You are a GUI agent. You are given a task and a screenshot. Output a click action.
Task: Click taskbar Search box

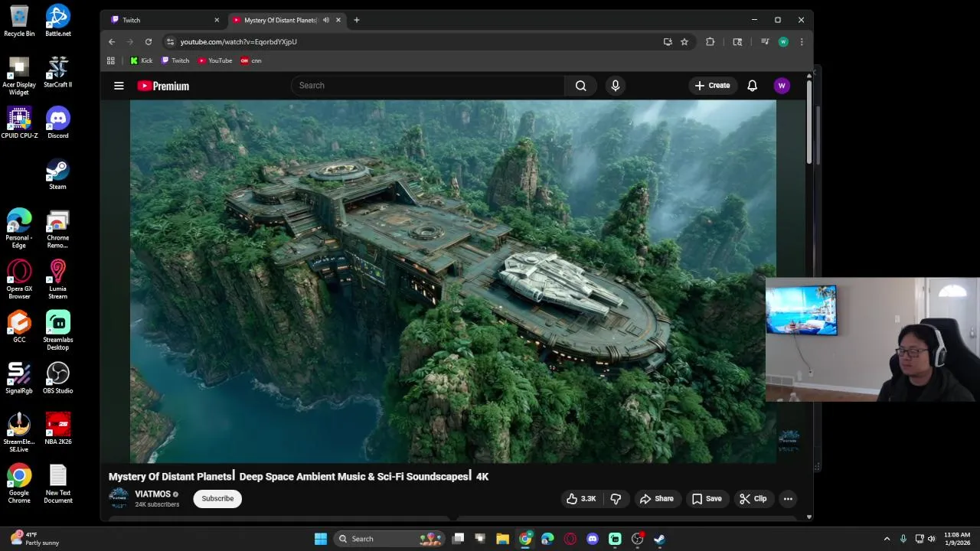pos(389,539)
